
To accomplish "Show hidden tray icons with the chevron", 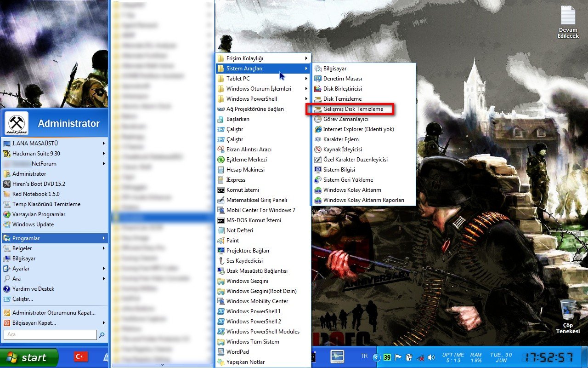I will [x=376, y=357].
